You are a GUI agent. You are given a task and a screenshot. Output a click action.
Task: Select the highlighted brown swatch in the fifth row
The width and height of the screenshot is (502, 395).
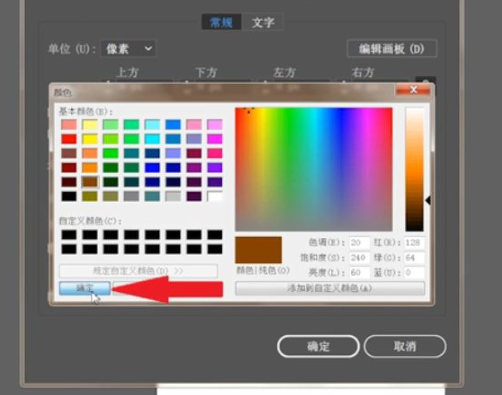tap(90, 182)
